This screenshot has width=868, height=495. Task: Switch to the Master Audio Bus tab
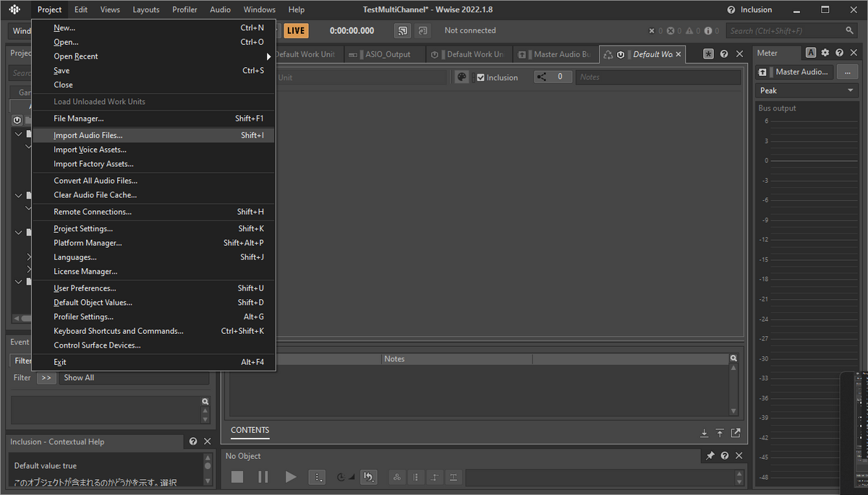[556, 54]
